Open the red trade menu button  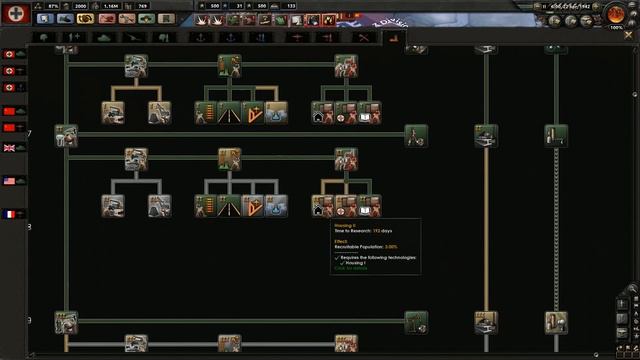pos(107,18)
